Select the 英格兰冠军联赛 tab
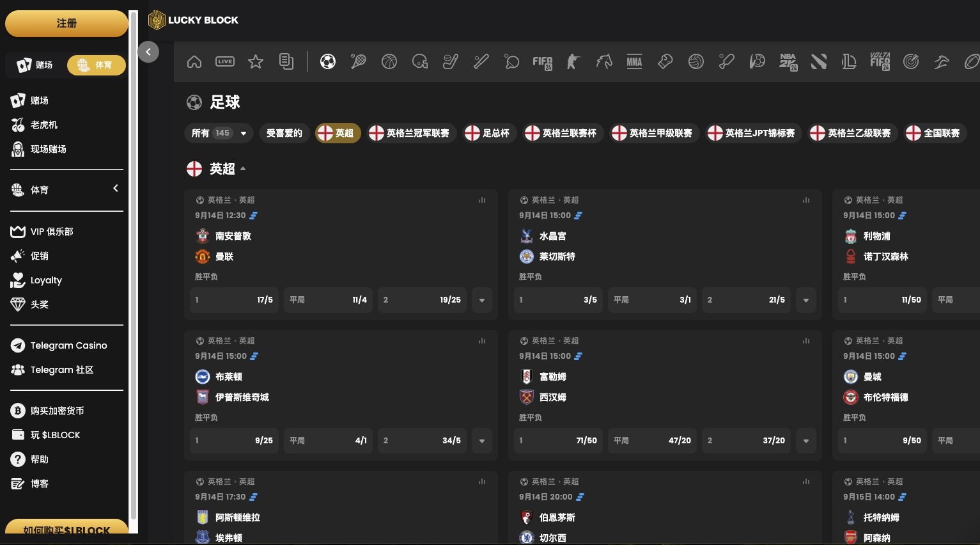This screenshot has height=545, width=980. (412, 133)
